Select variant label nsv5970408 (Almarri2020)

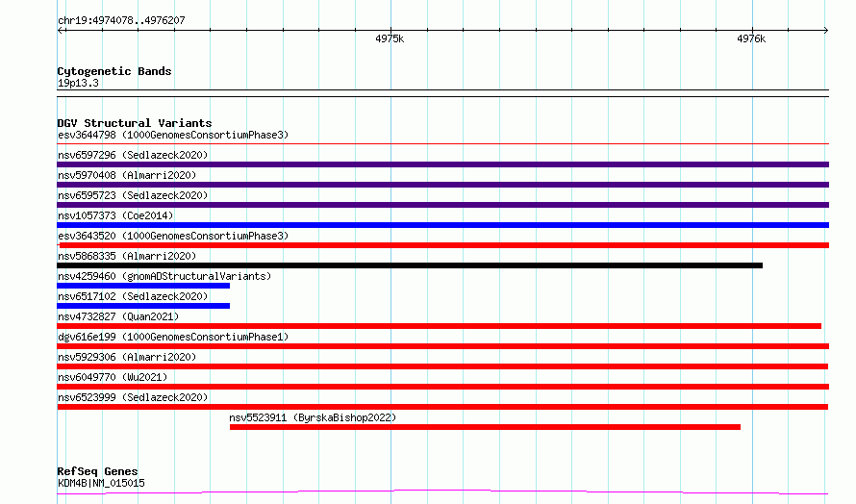127,175
